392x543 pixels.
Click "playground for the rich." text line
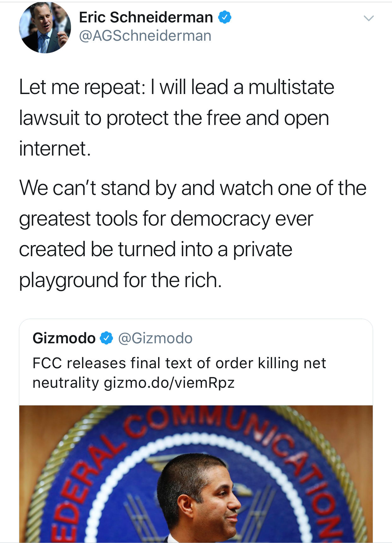click(120, 280)
